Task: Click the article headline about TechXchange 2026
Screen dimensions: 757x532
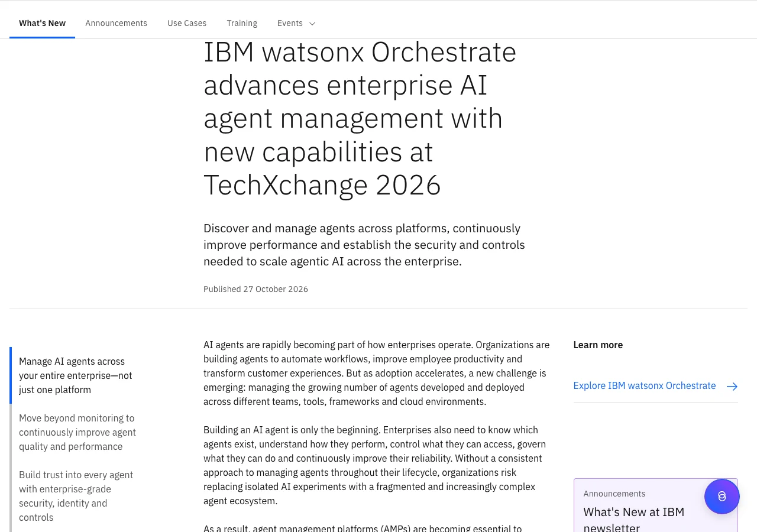Action: click(x=360, y=118)
